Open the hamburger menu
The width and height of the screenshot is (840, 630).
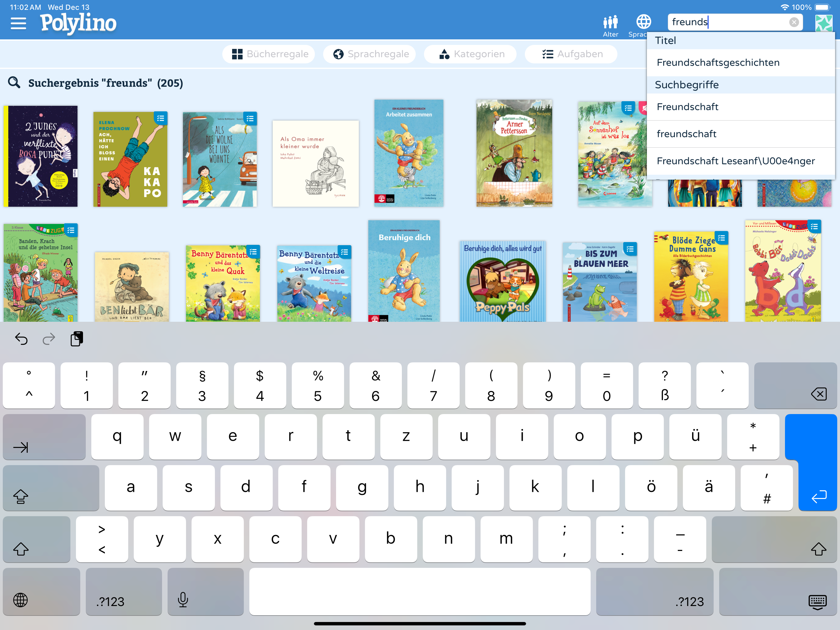(18, 24)
